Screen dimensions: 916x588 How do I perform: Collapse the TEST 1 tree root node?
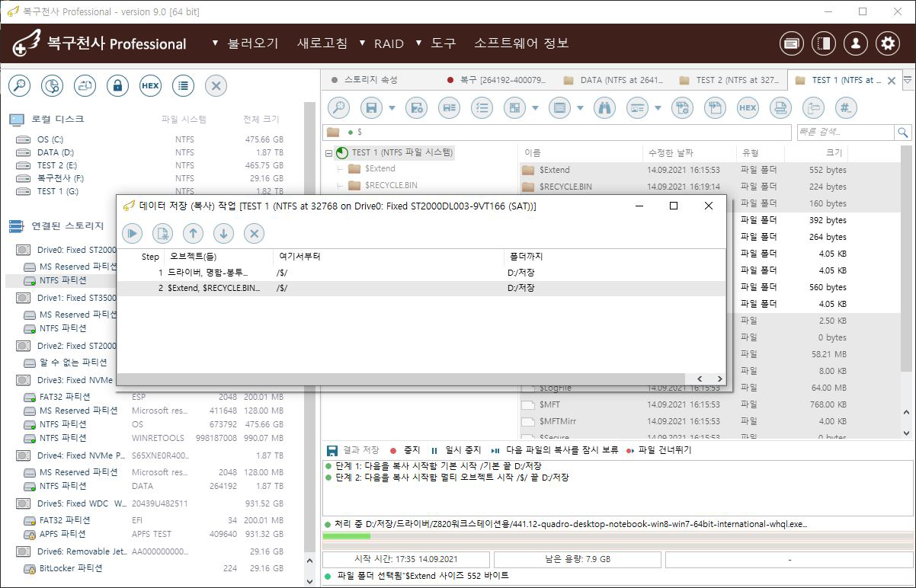coord(328,153)
